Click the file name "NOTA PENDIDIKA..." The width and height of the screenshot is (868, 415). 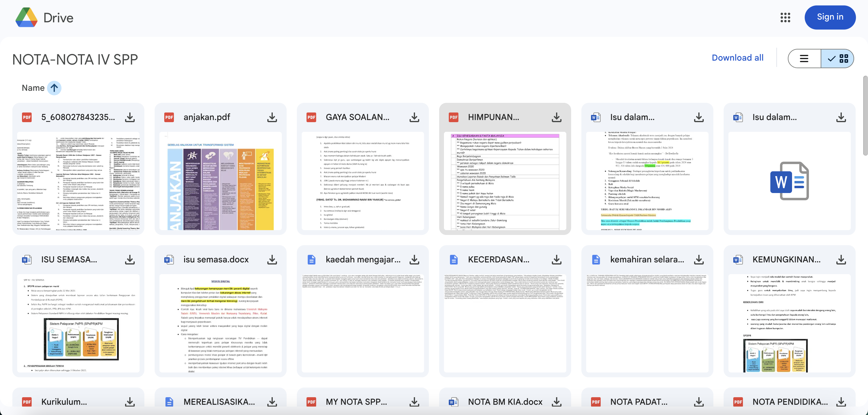[x=790, y=402]
